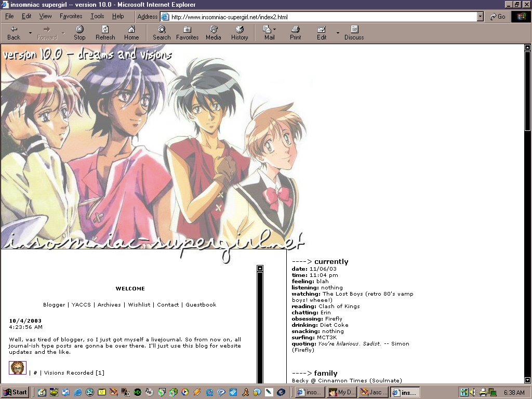Expand the Mail button dropdown arrow
This screenshot has width=532, height=399.
point(274,30)
